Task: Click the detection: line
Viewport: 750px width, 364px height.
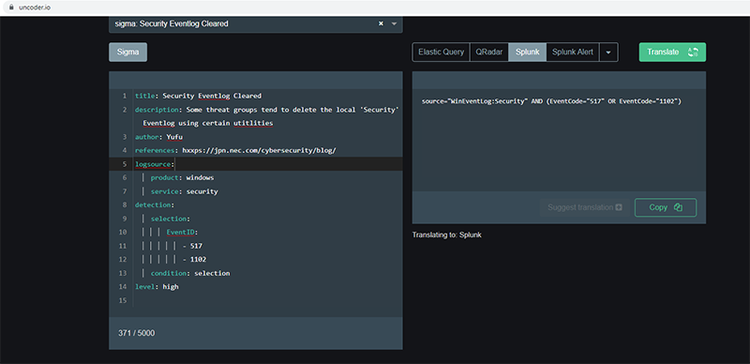Action: point(154,205)
